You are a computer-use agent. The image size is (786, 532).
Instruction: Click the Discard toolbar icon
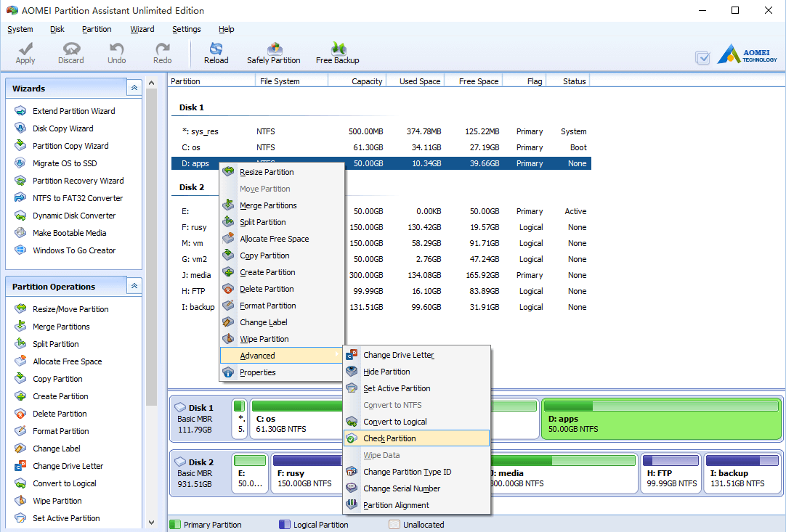click(x=71, y=49)
